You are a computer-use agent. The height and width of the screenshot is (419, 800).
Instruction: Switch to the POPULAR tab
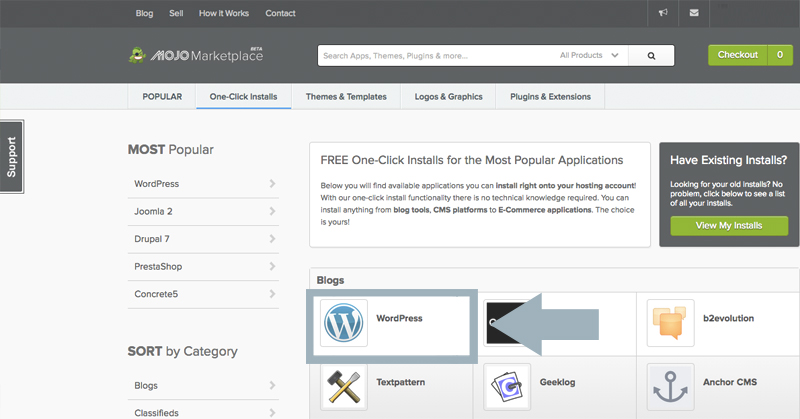coord(162,96)
